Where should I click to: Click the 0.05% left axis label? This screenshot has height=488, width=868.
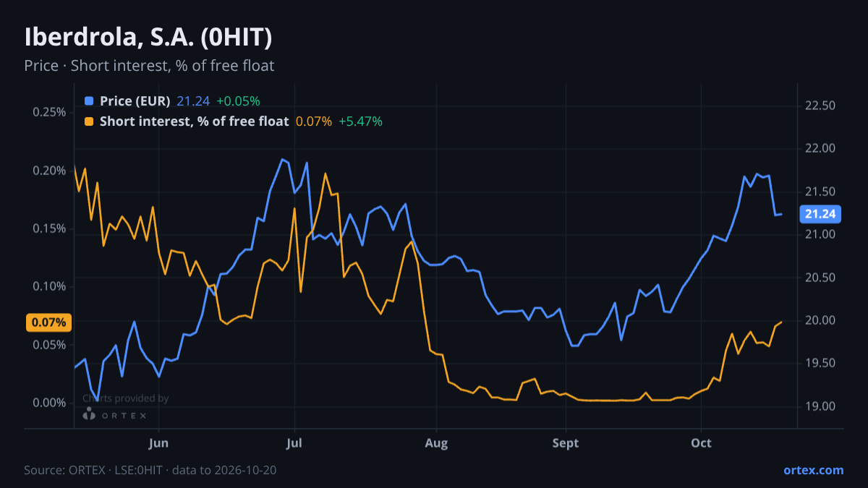coord(50,345)
